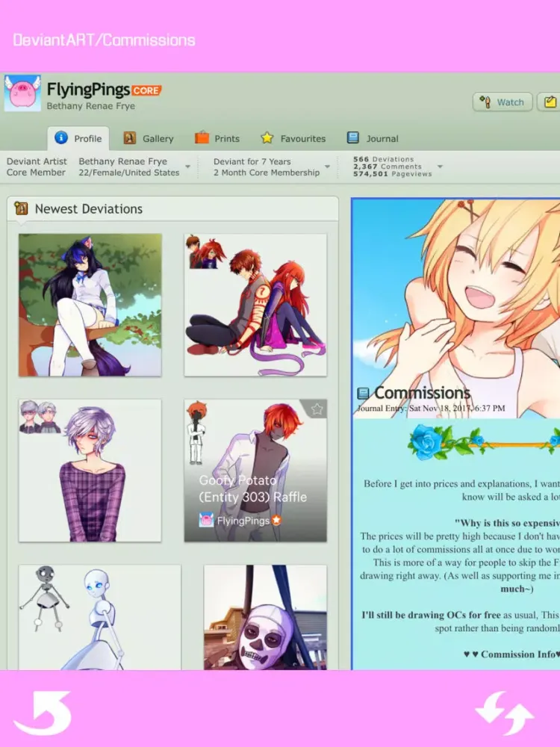The image size is (560, 747).
Task: Click the star icon on Raffle thumbnail
Action: point(317,409)
